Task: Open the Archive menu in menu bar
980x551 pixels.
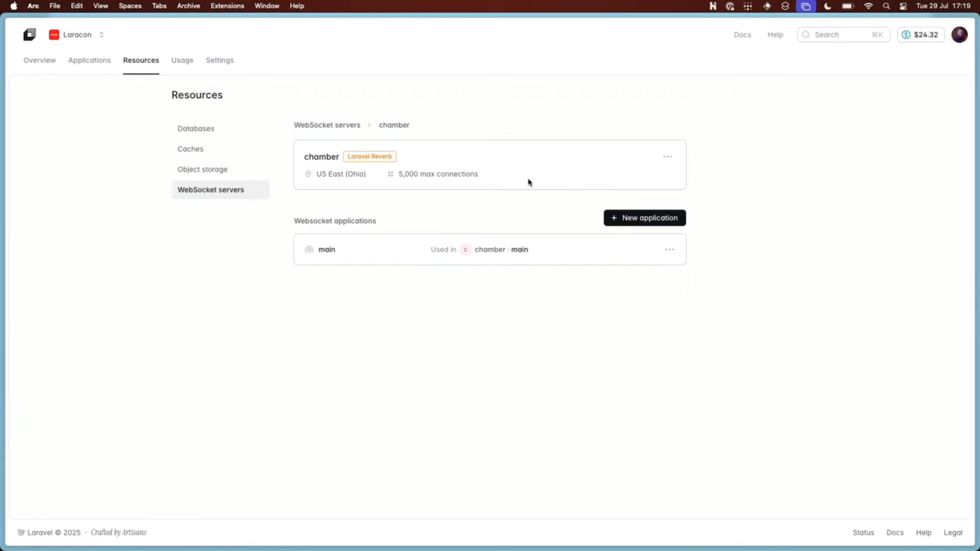Action: point(188,6)
